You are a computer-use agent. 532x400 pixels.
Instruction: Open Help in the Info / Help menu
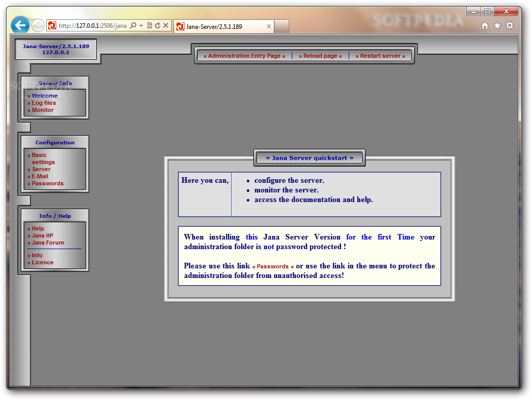35,229
